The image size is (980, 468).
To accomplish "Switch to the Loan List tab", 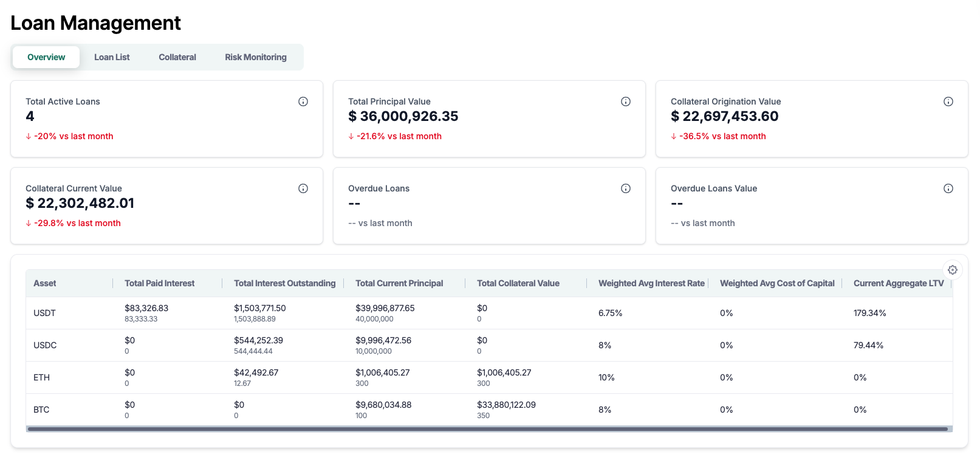I will pyautogui.click(x=112, y=57).
